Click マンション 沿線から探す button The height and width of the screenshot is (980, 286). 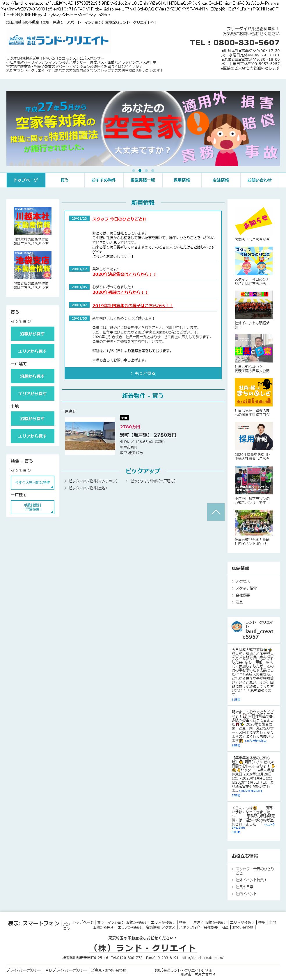[x=32, y=334]
